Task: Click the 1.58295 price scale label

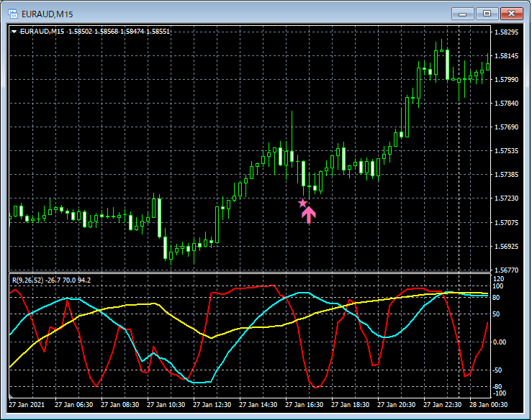Action: click(x=507, y=32)
